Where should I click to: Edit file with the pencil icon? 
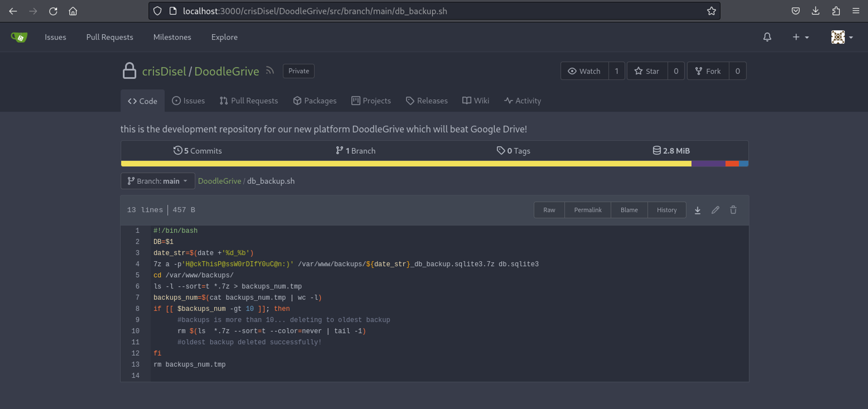pyautogui.click(x=715, y=210)
